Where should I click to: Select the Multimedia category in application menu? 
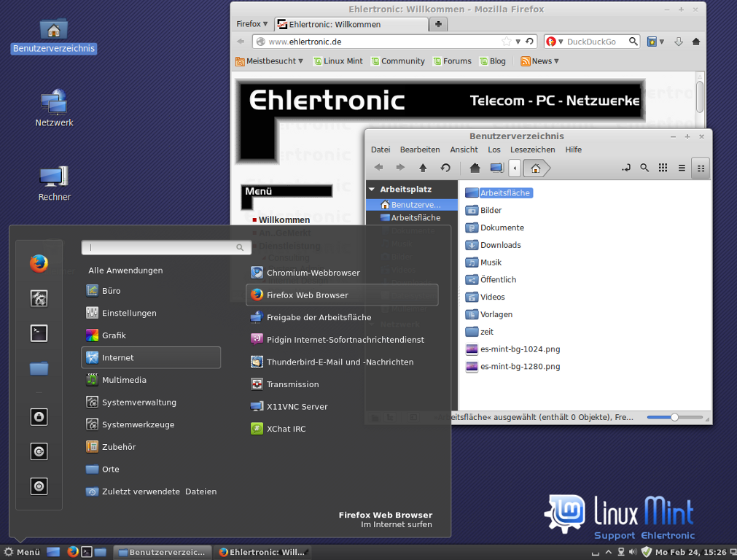point(124,380)
